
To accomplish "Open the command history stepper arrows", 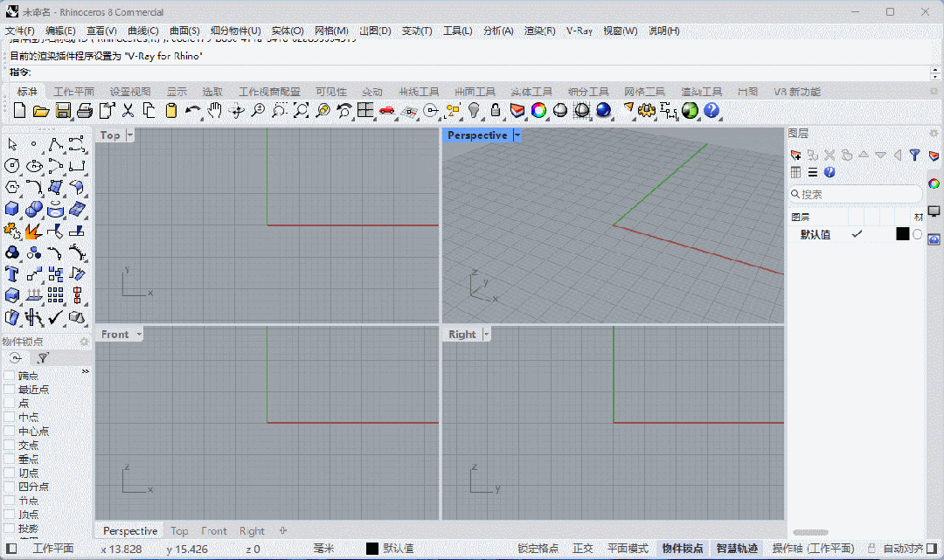I will pos(935,73).
